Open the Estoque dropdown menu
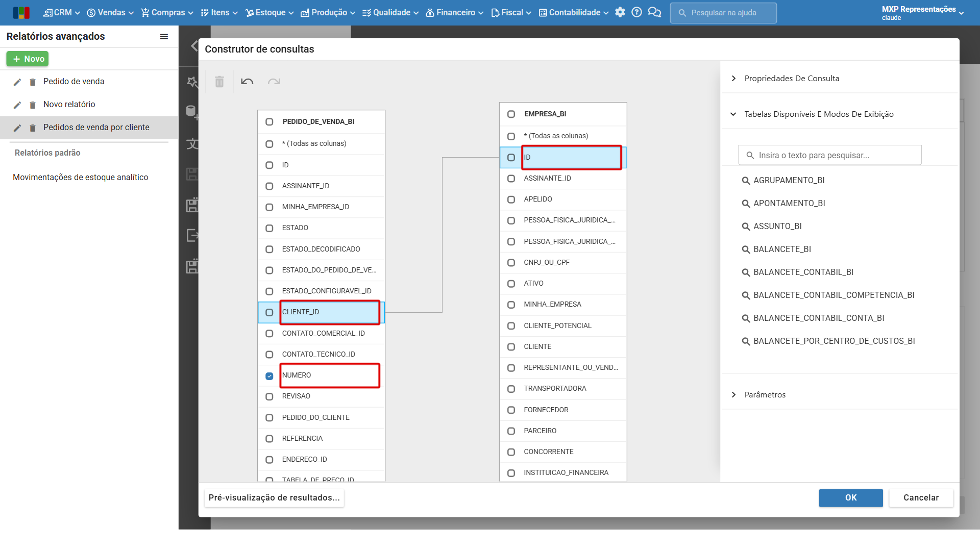Viewport: 980px width, 551px height. (x=269, y=13)
